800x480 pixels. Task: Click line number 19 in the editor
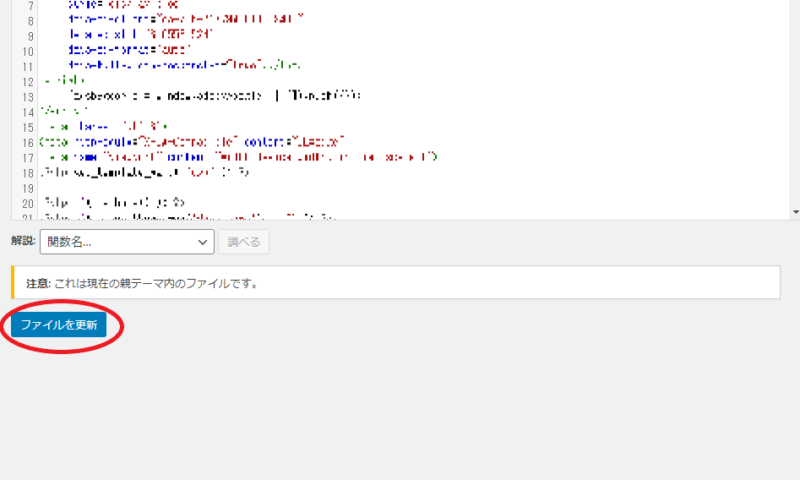pos(28,188)
